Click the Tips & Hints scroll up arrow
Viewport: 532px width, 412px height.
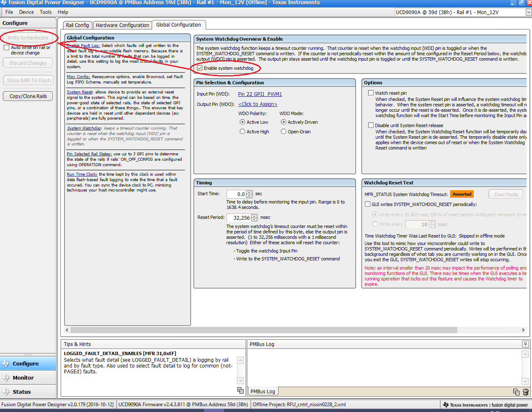click(x=240, y=360)
